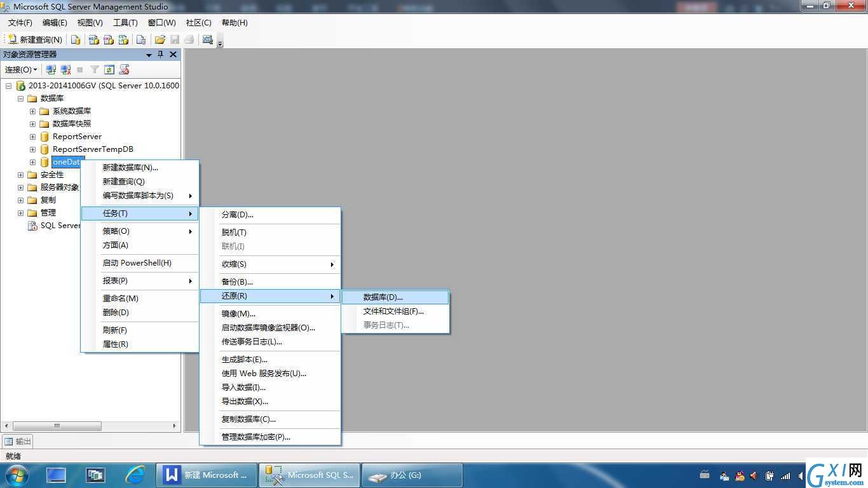This screenshot has height=488, width=868.
Task: Select the ReportServer database
Action: click(77, 137)
